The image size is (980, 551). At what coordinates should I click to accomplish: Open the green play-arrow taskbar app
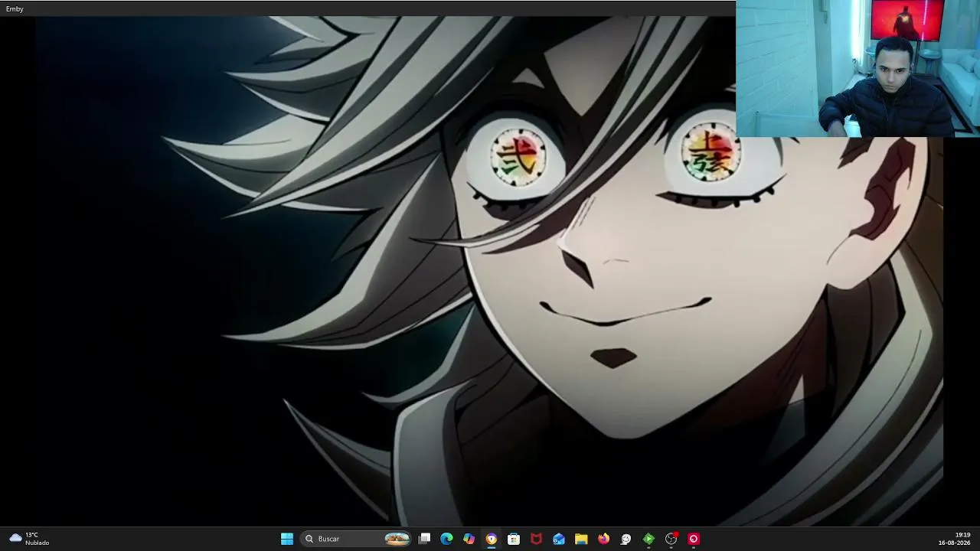click(x=648, y=539)
